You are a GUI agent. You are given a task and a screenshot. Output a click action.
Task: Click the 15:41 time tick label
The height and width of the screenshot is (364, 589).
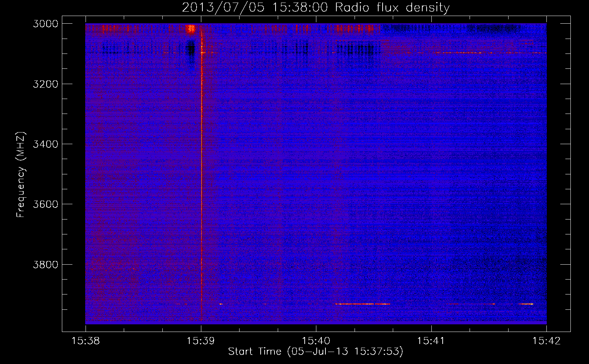click(431, 341)
